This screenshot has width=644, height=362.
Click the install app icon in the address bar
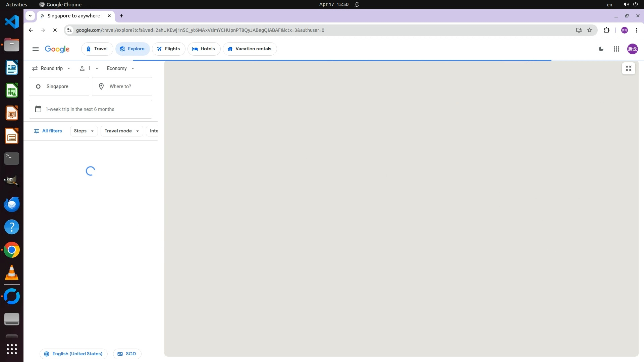tap(579, 30)
